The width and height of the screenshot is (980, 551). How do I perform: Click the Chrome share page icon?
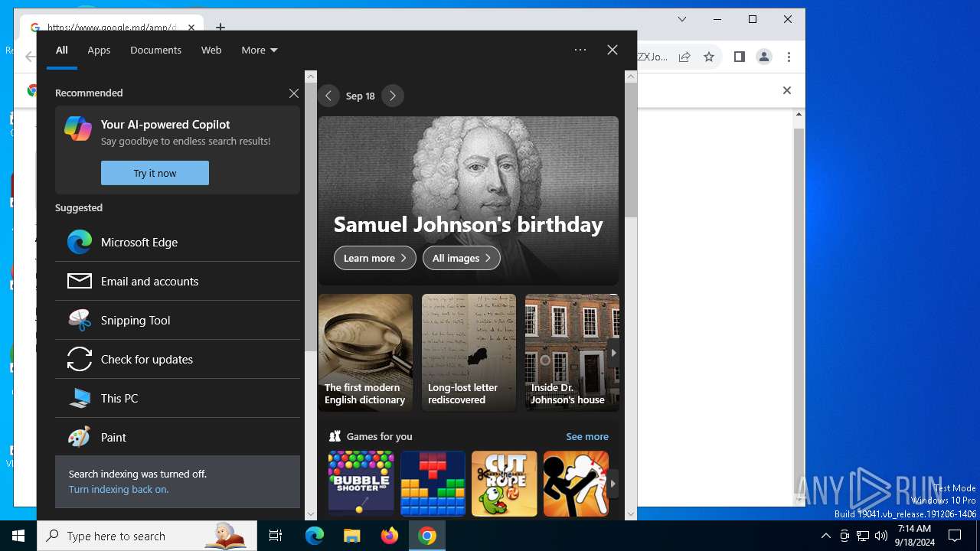coord(684,57)
